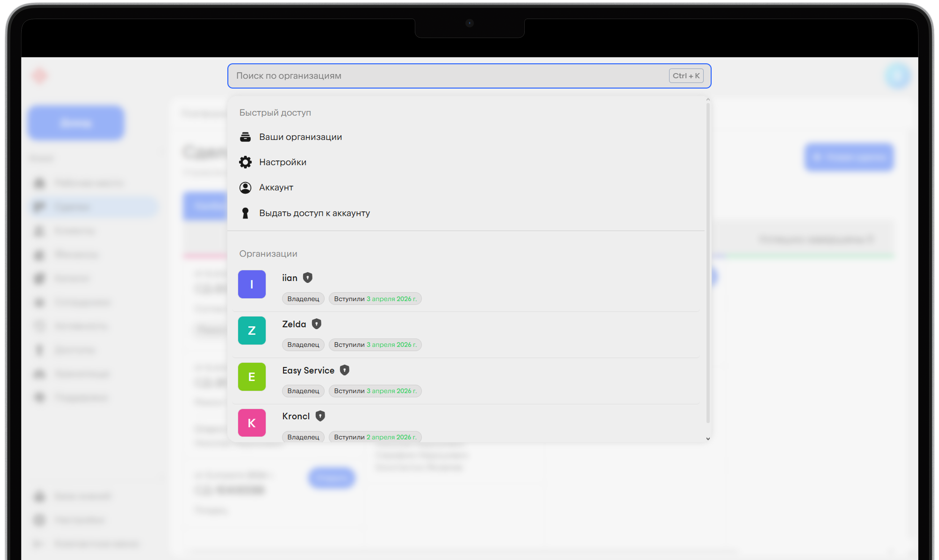This screenshot has height=560, width=939.
Task: Select Выдать доступ к аккаунту entry
Action: pyautogui.click(x=314, y=213)
